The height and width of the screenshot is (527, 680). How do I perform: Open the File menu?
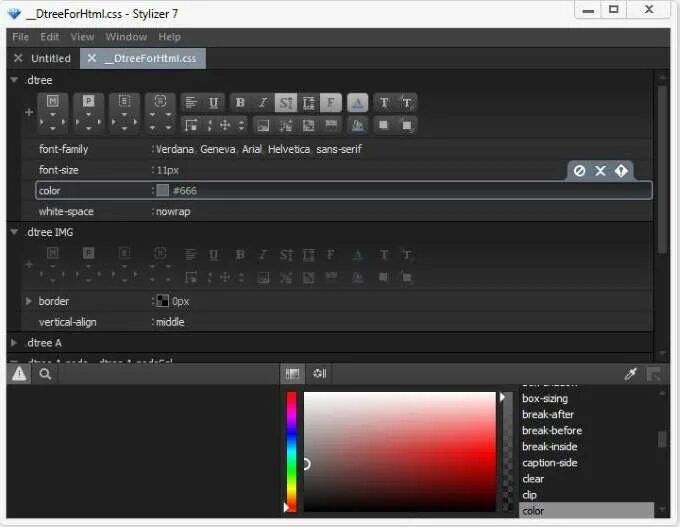pos(20,37)
